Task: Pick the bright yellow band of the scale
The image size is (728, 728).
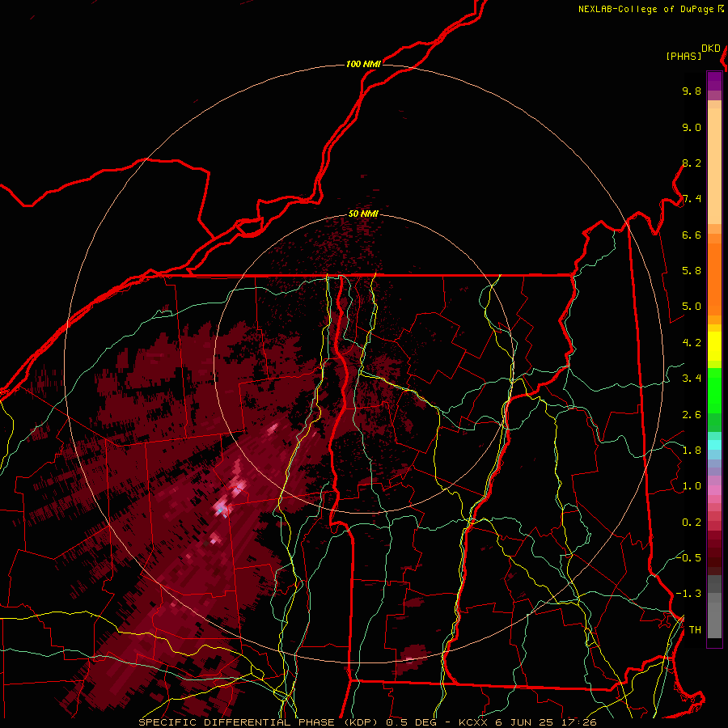Action: (714, 346)
